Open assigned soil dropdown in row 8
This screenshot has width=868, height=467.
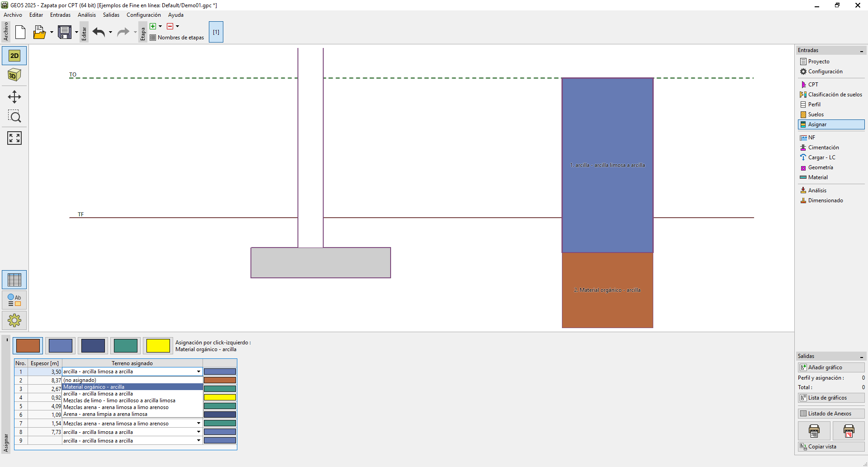(198, 432)
